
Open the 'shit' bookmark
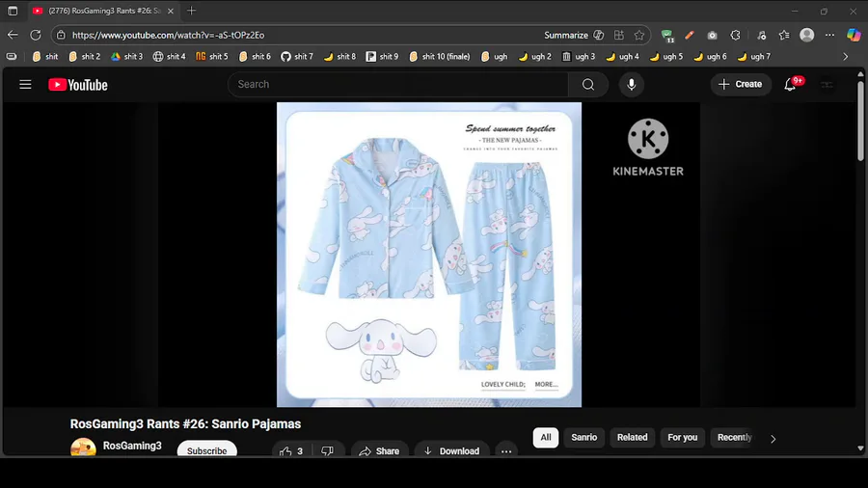pyautogui.click(x=45, y=57)
